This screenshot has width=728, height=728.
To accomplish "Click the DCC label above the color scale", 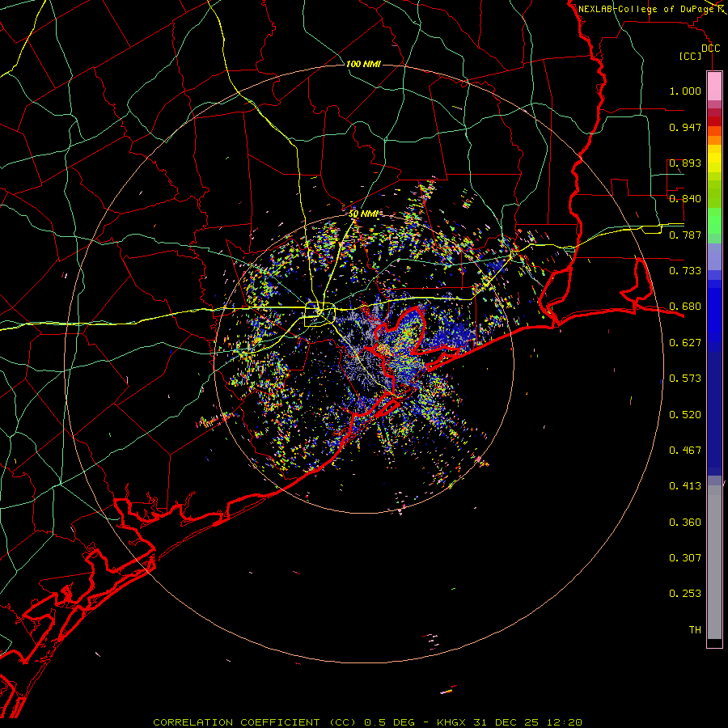I will click(710, 49).
